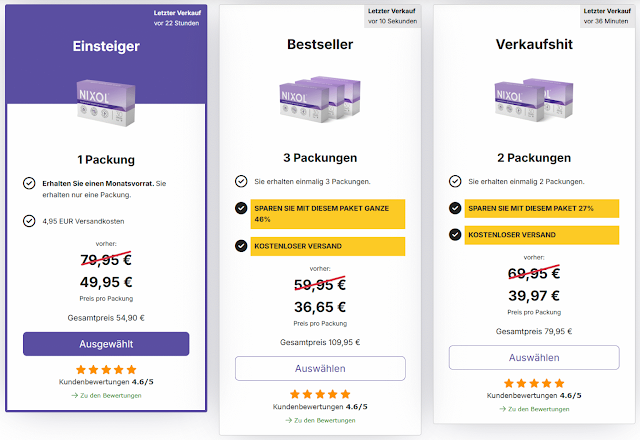This screenshot has width=640, height=440.
Task: Click the black checkmark beside Verkaufshit 'Kostenloser Versand'
Action: (x=455, y=235)
